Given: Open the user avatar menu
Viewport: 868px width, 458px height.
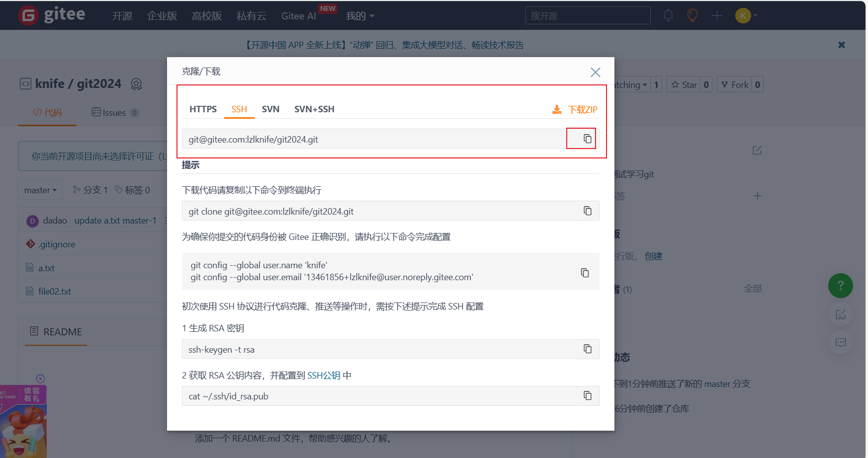Looking at the screenshot, I should pyautogui.click(x=746, y=15).
